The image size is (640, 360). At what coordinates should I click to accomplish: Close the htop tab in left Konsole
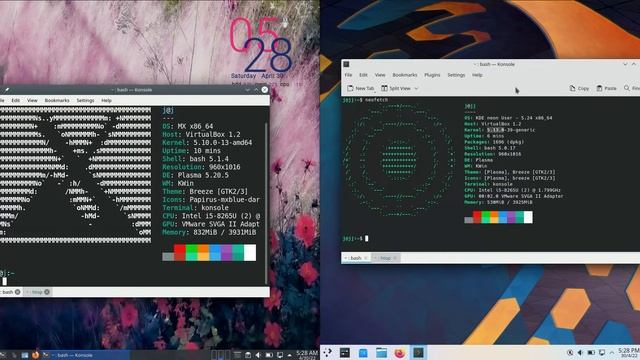(x=47, y=292)
